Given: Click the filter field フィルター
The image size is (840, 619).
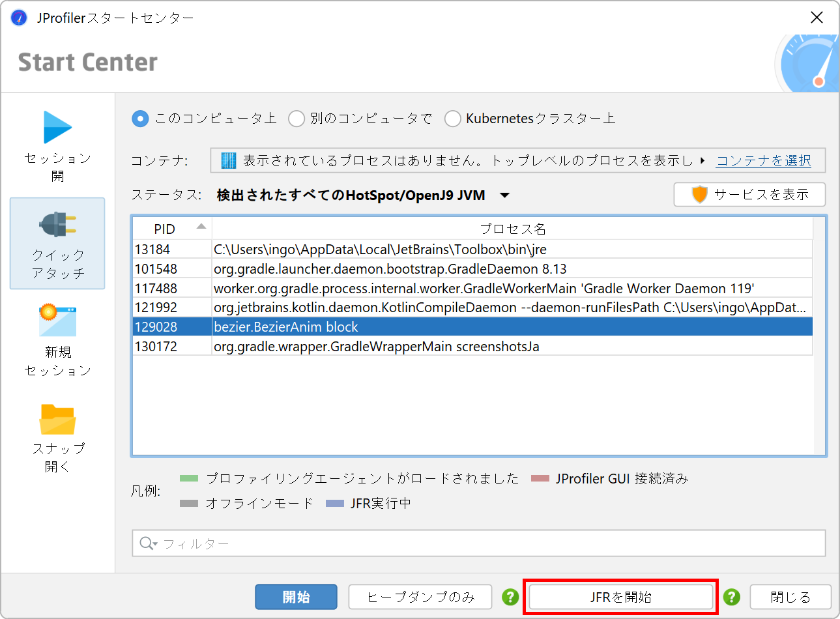Looking at the screenshot, I should pos(479,543).
